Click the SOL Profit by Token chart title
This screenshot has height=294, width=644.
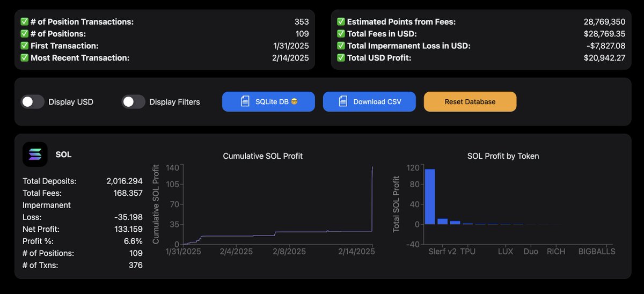pos(503,156)
